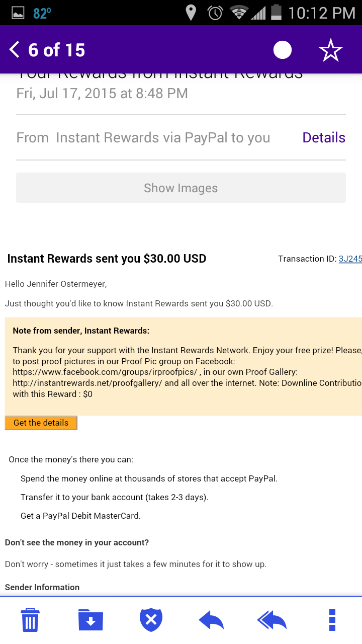Tap the location pin status icon
The height and width of the screenshot is (644, 362).
coord(191,13)
